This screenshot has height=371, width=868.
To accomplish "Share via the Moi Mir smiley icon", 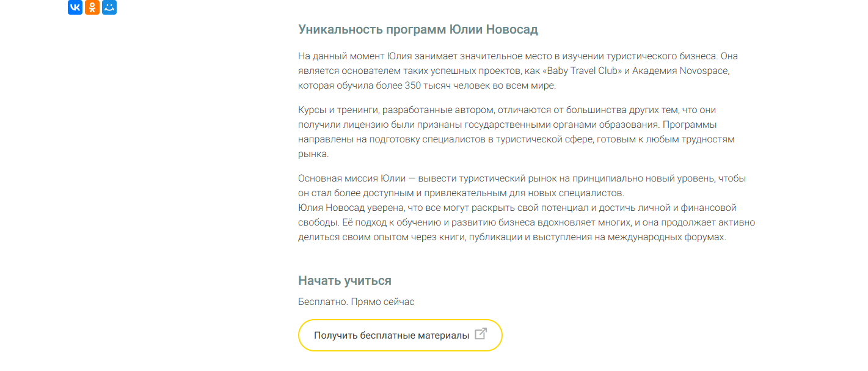I will [109, 7].
